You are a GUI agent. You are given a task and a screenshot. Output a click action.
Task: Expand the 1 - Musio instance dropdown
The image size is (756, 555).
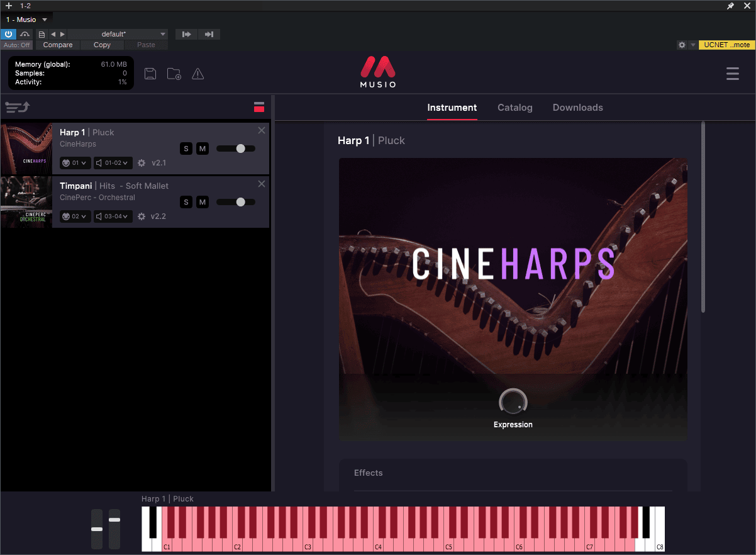point(45,20)
